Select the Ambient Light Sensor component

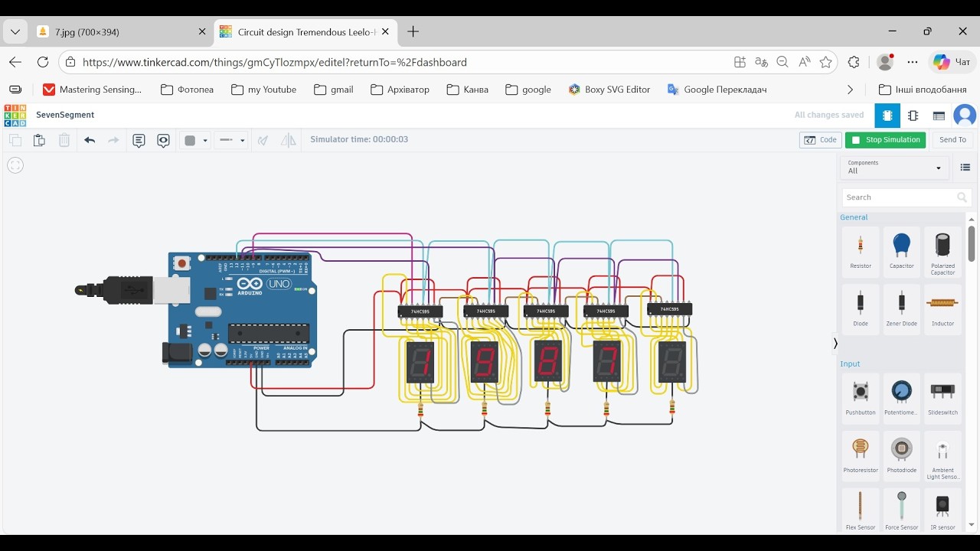tap(942, 455)
